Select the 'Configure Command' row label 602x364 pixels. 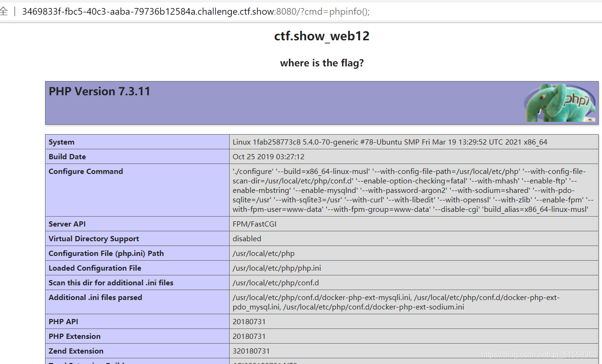(x=86, y=172)
